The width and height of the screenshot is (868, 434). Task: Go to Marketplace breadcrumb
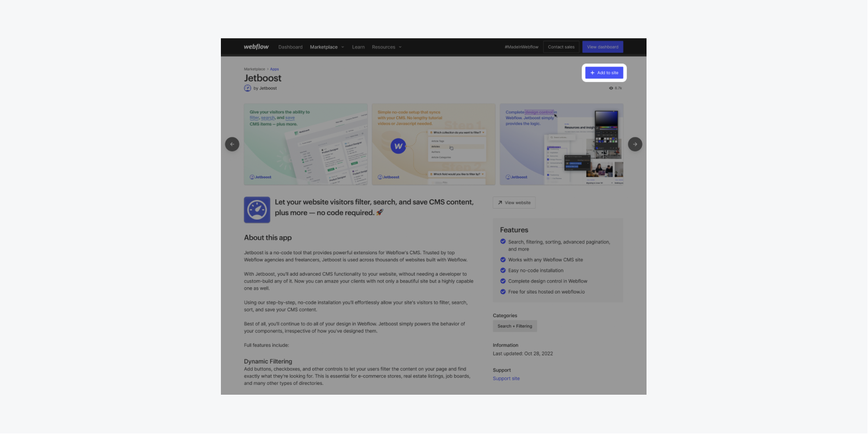254,69
